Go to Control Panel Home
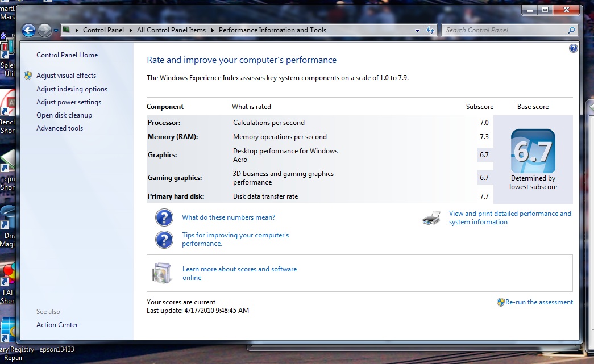The image size is (594, 364). pyautogui.click(x=67, y=55)
